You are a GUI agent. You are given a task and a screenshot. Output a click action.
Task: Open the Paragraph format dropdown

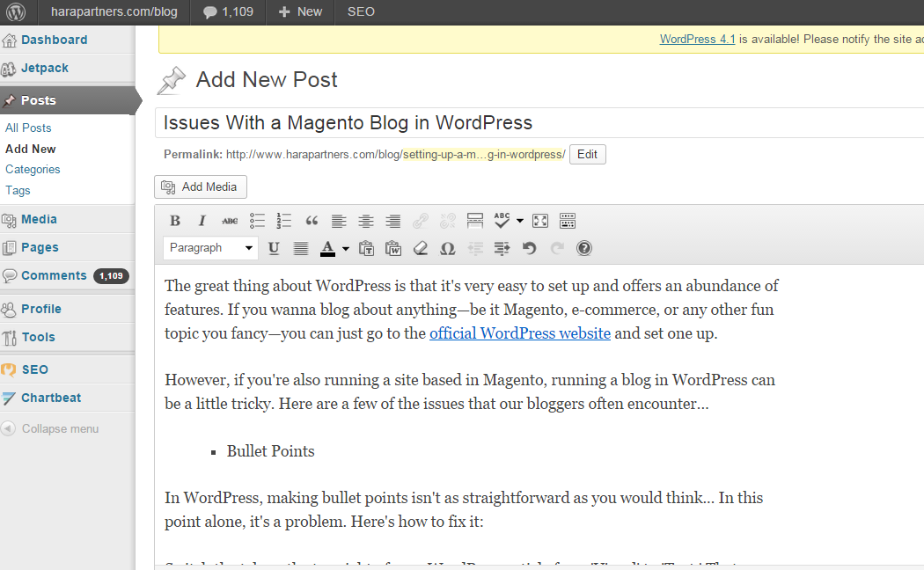point(210,248)
